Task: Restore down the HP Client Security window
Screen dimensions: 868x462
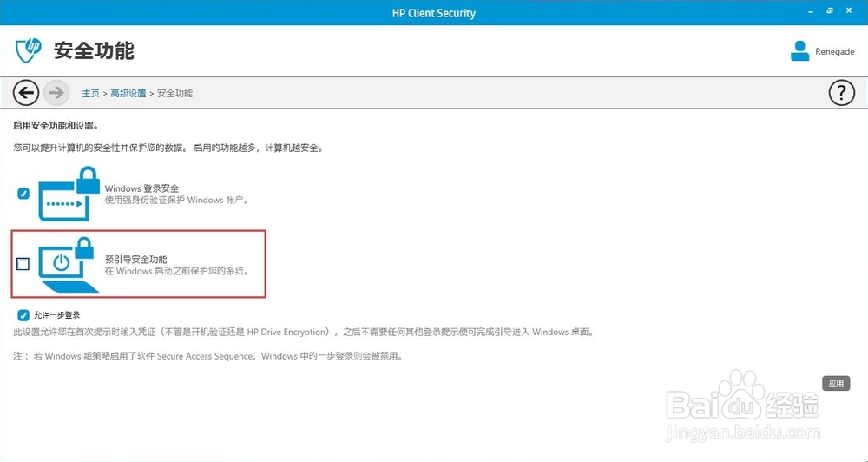Action: 829,10
